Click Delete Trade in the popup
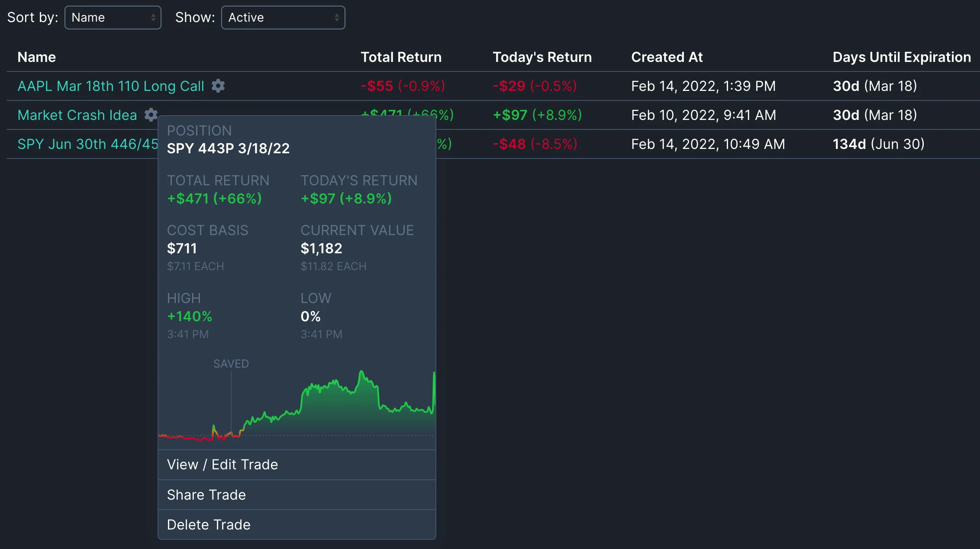This screenshot has width=980, height=549. point(209,525)
